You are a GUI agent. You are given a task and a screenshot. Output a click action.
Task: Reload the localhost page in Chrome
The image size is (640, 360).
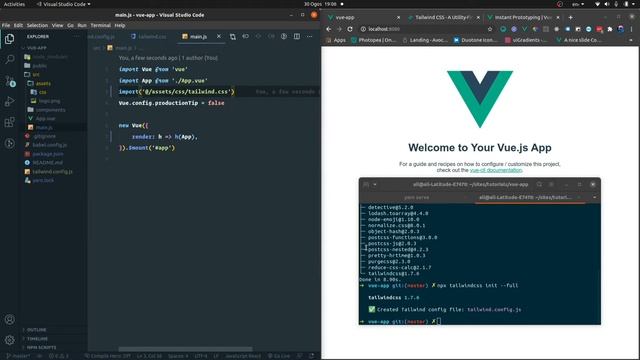coord(350,29)
